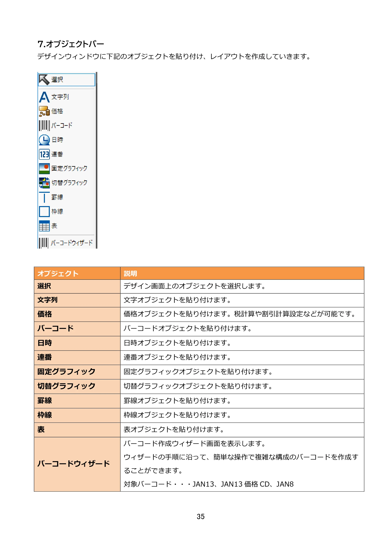The height and width of the screenshot is (554, 392).
Task: Select the 罫線 row name in the table
Action: [45, 401]
